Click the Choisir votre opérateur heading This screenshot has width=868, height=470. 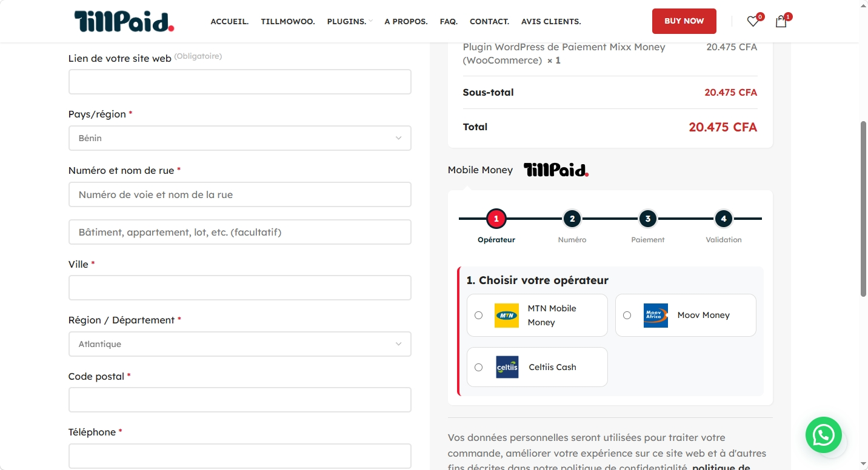click(538, 280)
